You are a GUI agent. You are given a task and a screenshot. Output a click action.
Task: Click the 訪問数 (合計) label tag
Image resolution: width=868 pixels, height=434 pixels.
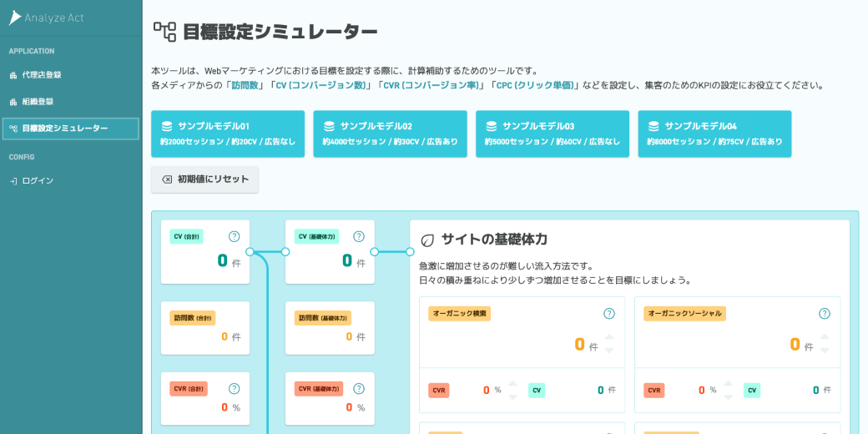click(192, 318)
